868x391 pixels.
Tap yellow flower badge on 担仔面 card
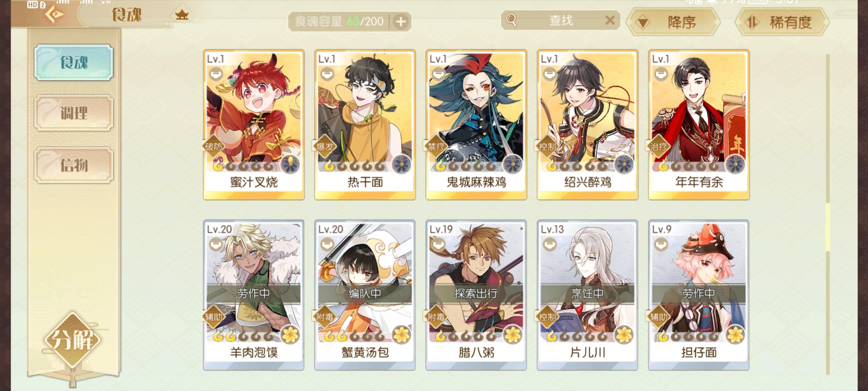[735, 335]
